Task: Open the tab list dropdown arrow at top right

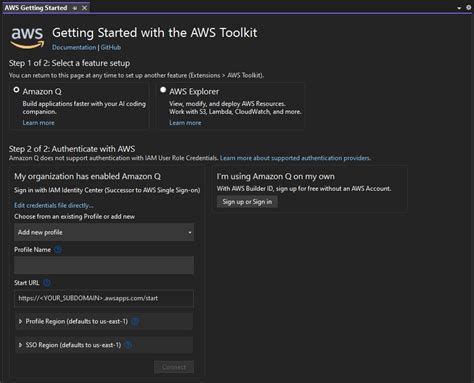Action: 459,8
